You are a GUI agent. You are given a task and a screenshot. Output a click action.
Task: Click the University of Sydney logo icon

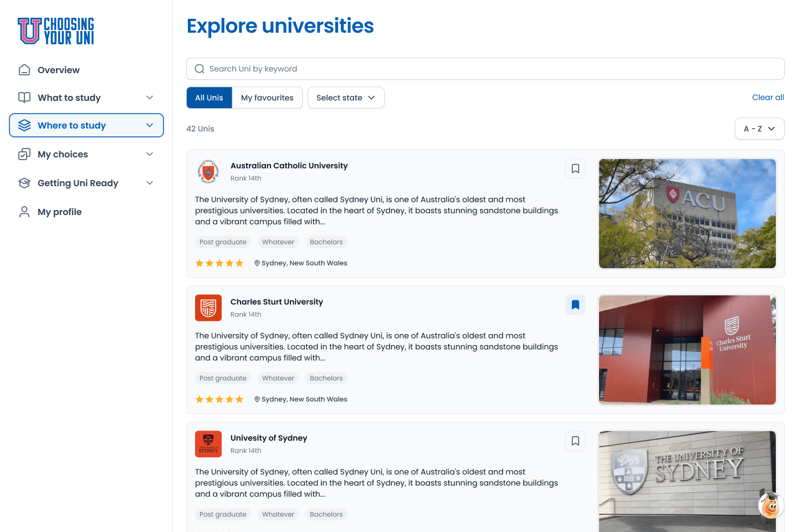pyautogui.click(x=208, y=444)
